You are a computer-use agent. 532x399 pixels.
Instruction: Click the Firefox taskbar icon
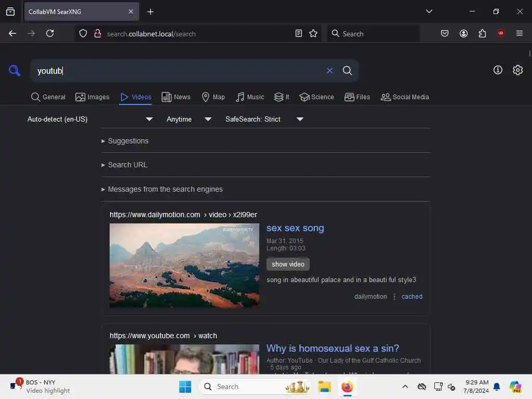(x=347, y=387)
